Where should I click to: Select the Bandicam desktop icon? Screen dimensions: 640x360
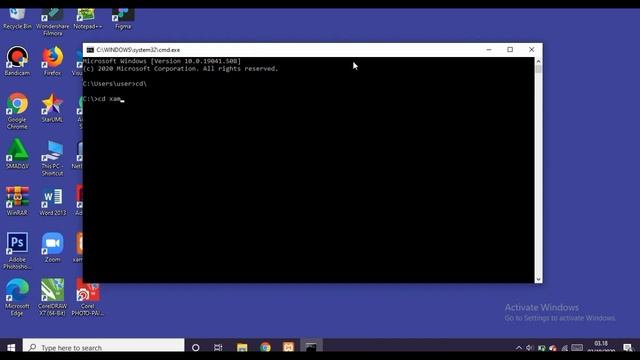coord(17,61)
